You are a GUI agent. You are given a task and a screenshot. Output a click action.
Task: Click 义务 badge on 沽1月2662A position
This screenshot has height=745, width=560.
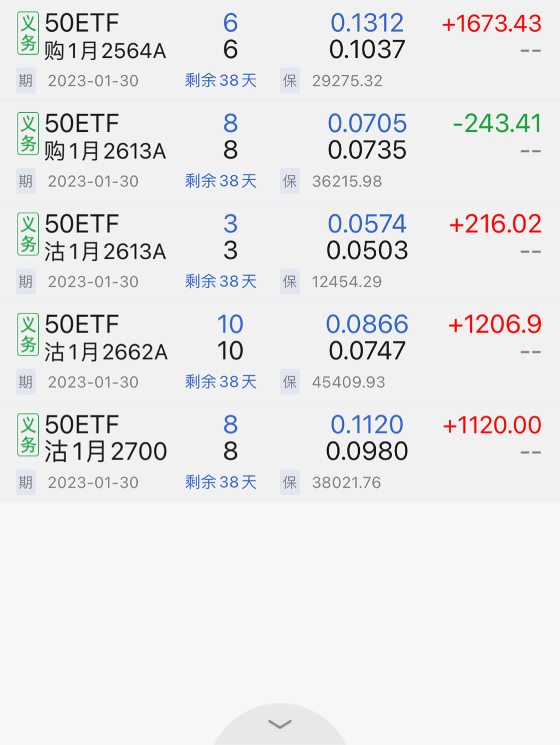coord(28,334)
